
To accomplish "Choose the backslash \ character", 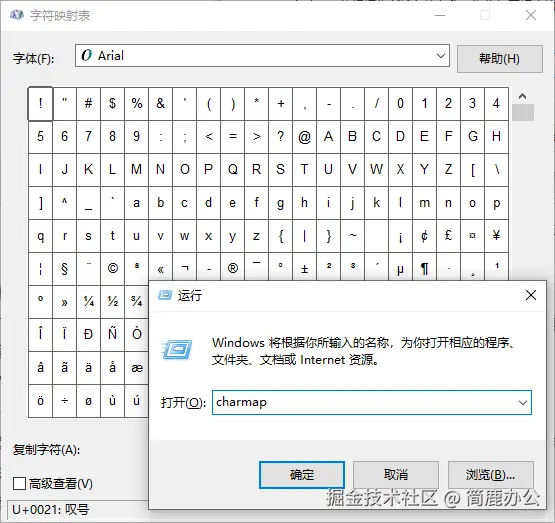I will [x=496, y=169].
